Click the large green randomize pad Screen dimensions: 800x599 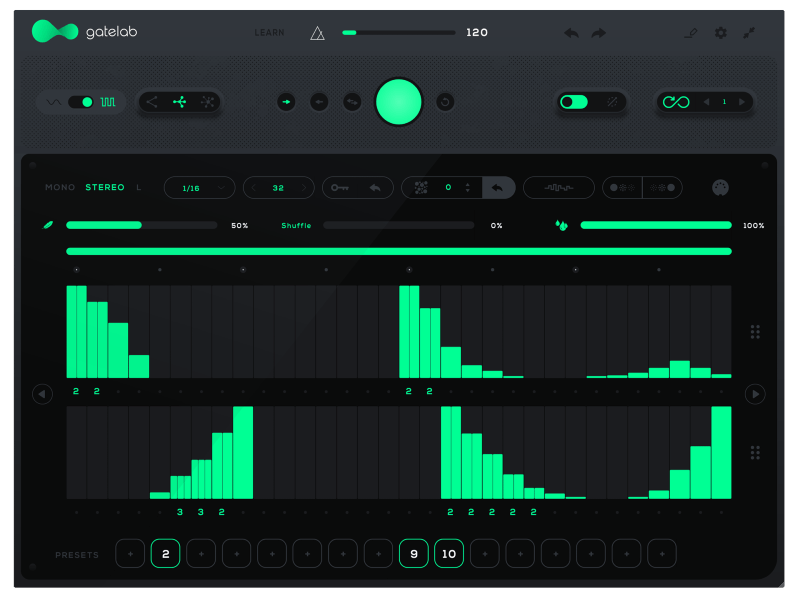coord(399,102)
